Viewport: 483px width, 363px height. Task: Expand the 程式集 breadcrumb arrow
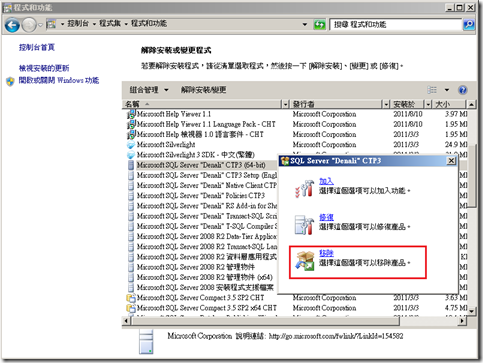pos(126,24)
